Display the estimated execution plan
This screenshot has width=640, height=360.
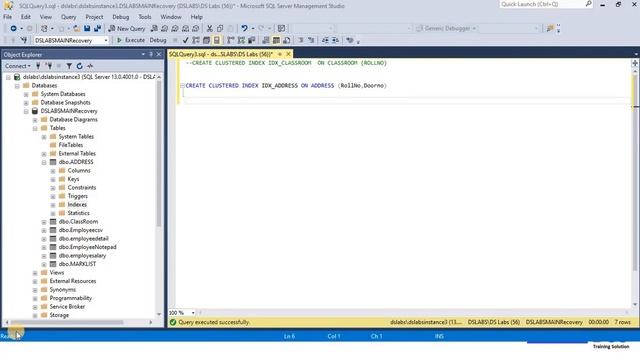(x=196, y=40)
